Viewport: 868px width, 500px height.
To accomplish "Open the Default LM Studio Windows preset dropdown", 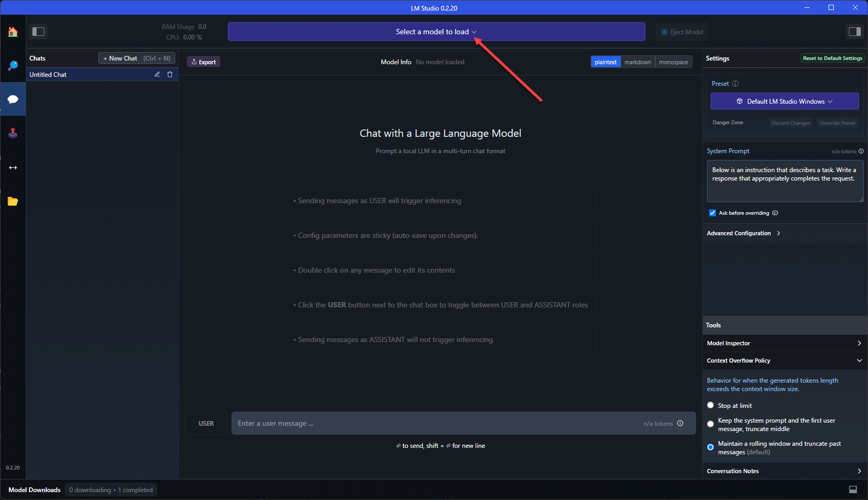I will pyautogui.click(x=784, y=101).
